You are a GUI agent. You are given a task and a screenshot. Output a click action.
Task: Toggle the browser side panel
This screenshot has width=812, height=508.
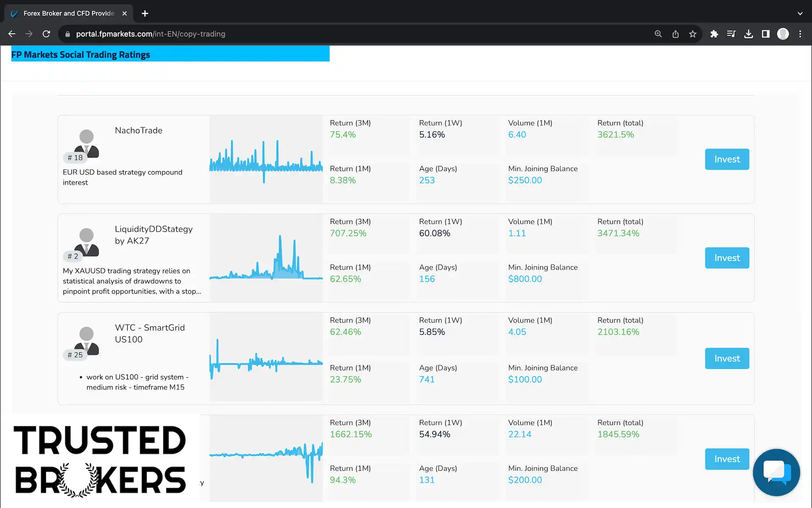point(765,34)
